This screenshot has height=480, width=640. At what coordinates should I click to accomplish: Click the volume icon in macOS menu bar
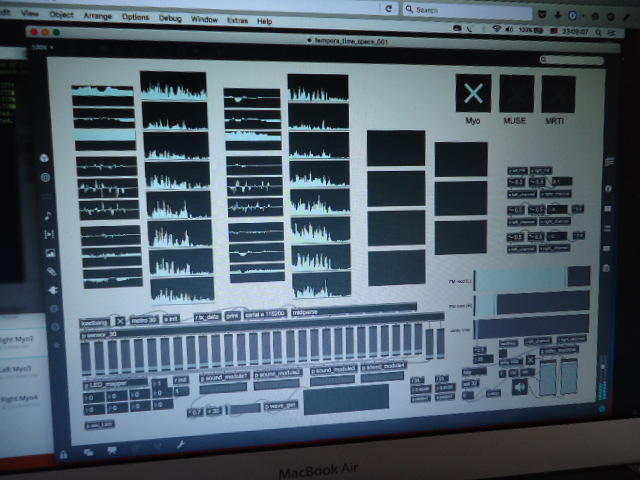tap(509, 29)
